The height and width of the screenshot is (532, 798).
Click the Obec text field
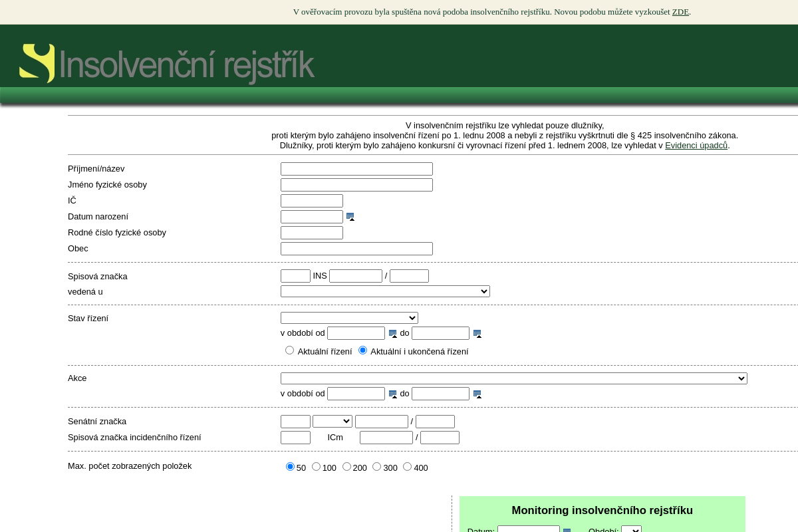(x=356, y=249)
